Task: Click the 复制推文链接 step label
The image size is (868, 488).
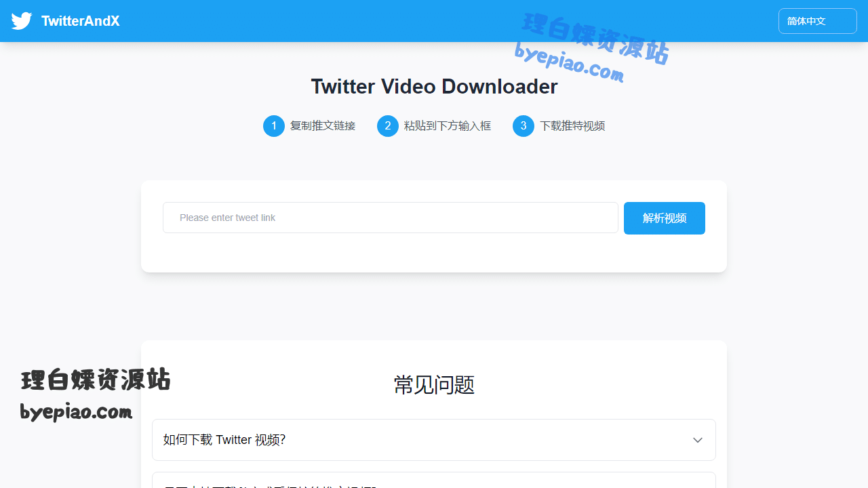Action: [323, 126]
